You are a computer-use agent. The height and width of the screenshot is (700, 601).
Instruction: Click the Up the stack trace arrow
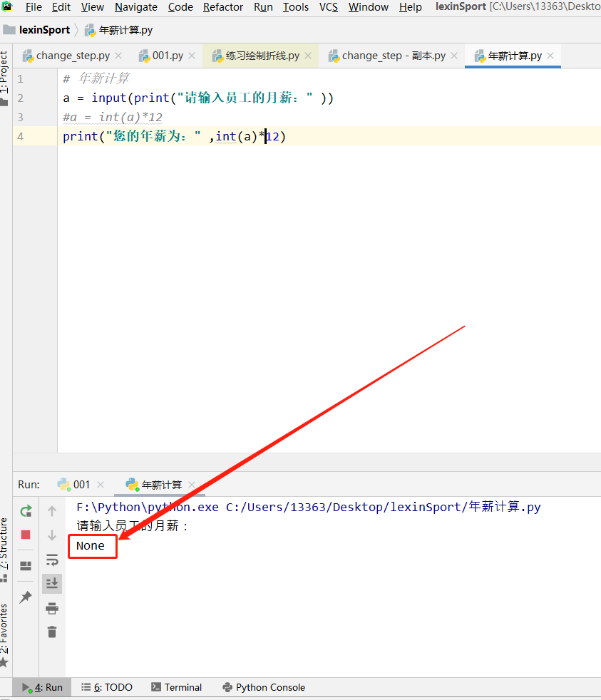52,510
